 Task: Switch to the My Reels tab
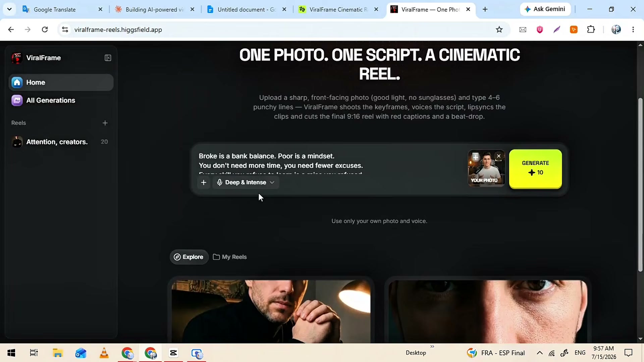coord(230,257)
